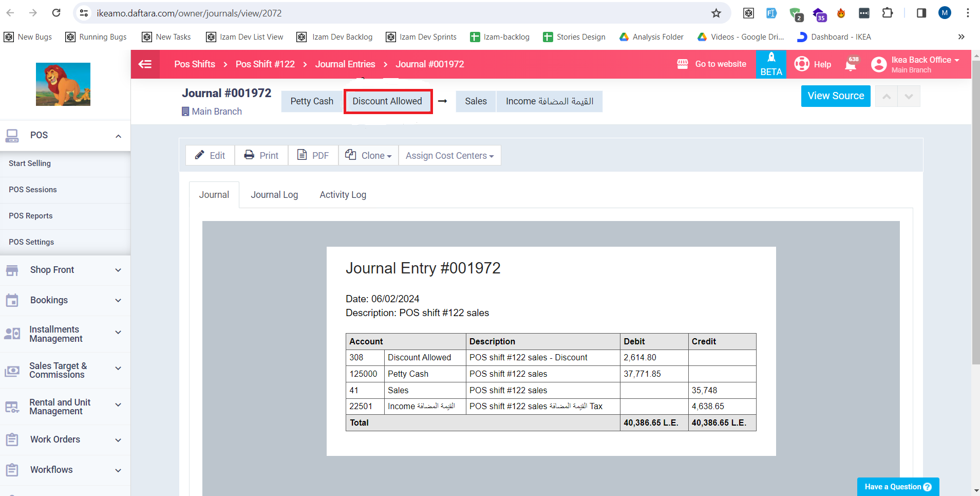Open the browser side panel icon
Screen dimensions: 980x496
coord(921,13)
